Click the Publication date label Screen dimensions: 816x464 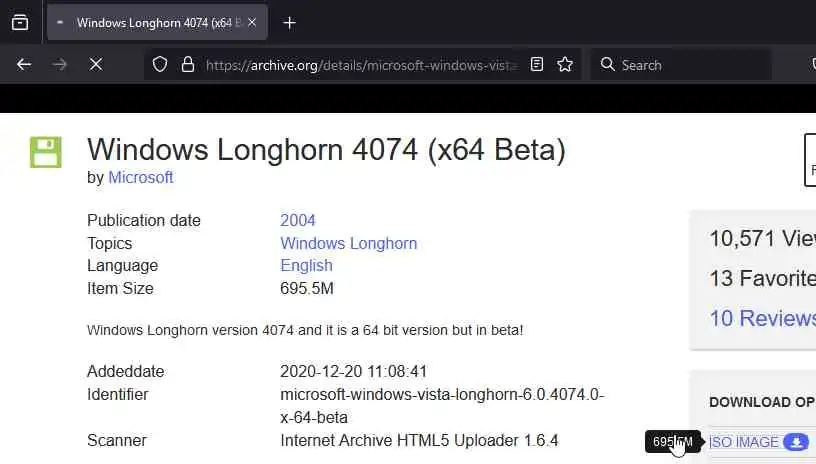click(144, 220)
